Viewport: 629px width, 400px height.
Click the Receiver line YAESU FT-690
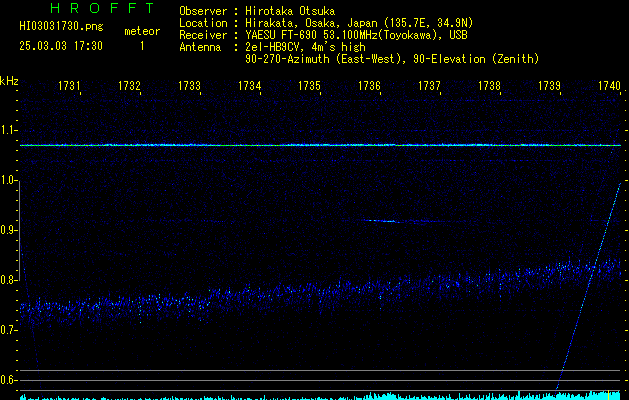(x=323, y=35)
